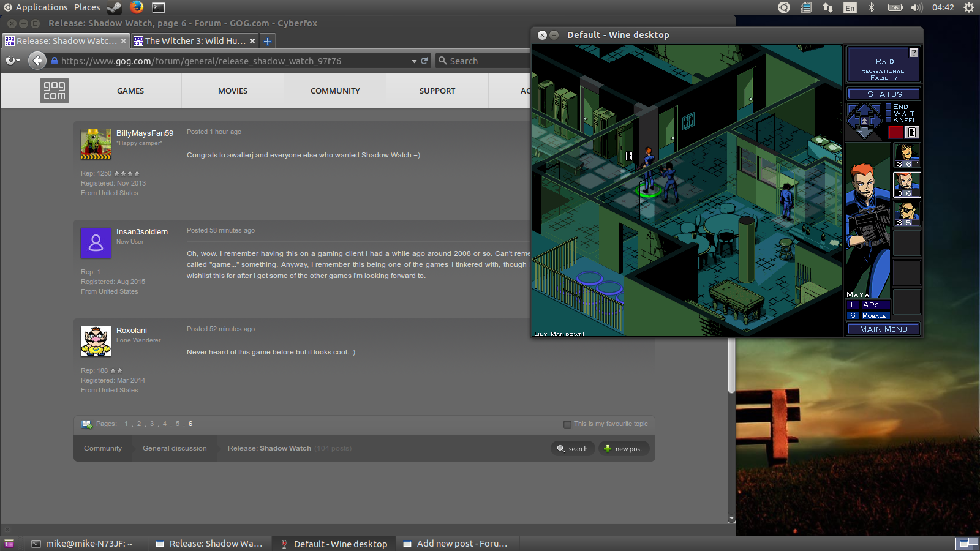
Task: Check 'This is my favourite topic' box
Action: click(567, 424)
